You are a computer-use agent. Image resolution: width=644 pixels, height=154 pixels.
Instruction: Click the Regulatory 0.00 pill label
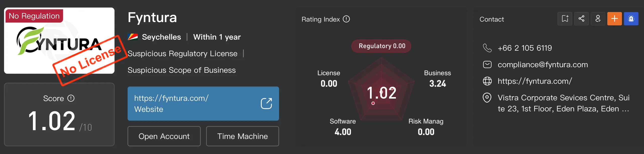tap(381, 46)
